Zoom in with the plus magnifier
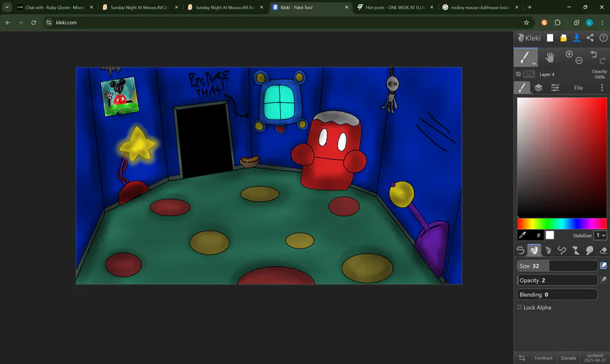 click(x=569, y=54)
